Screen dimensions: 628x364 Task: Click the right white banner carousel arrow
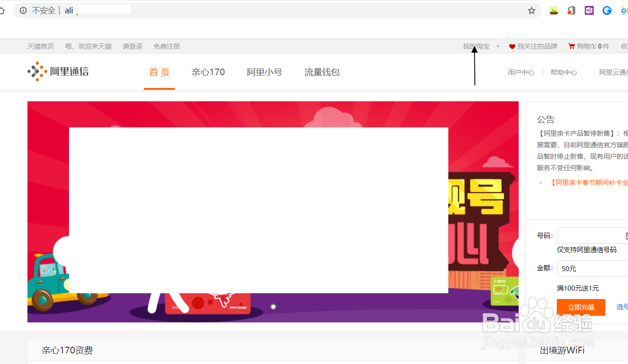click(516, 253)
